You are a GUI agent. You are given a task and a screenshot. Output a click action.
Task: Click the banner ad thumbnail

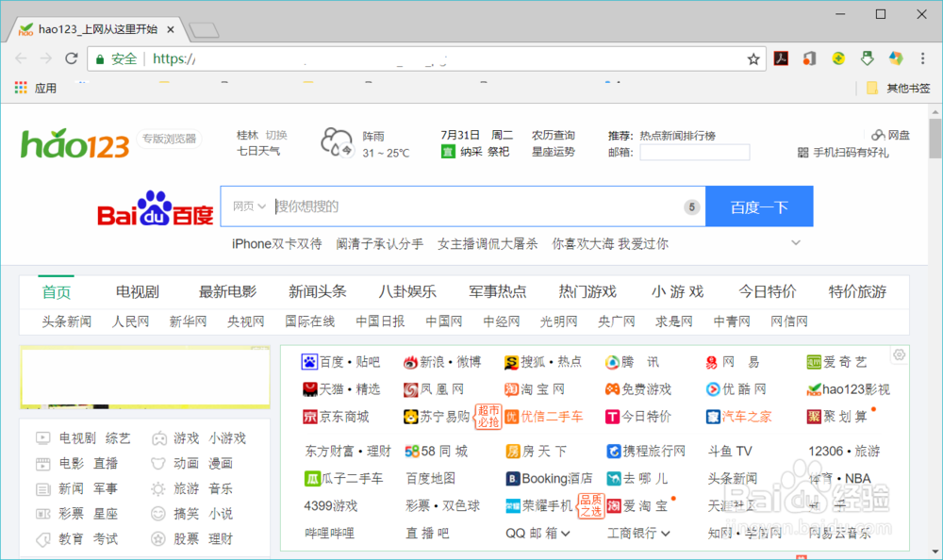click(145, 377)
